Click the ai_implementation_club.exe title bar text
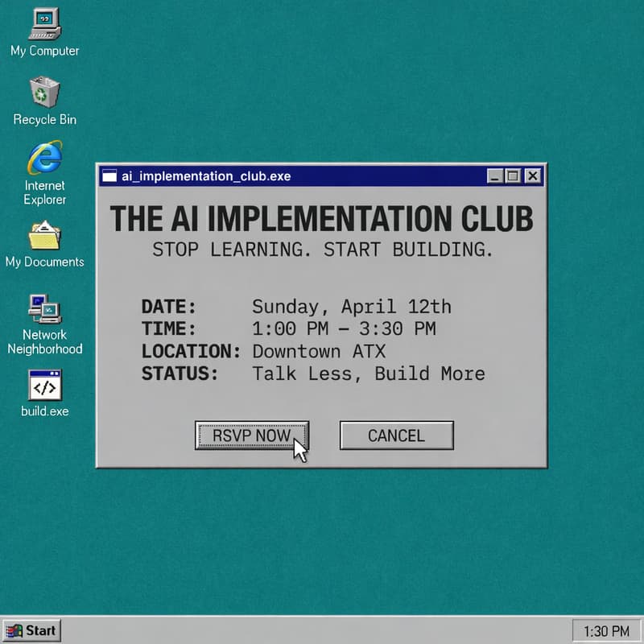Viewport: 644px width, 644px height. point(206,176)
